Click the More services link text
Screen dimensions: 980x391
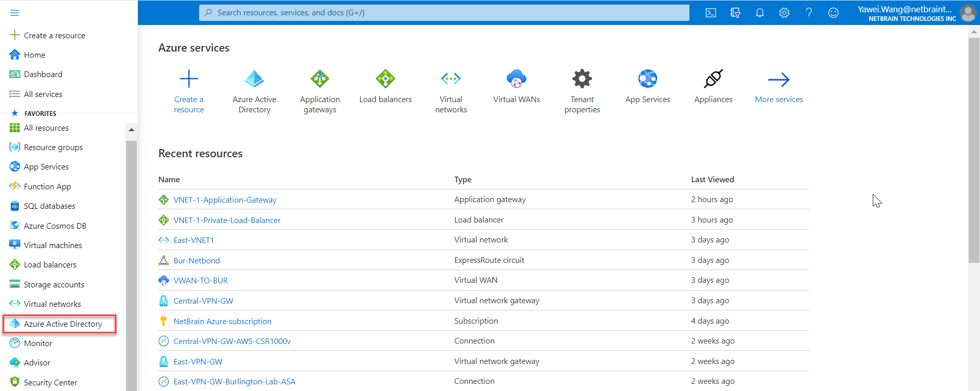point(779,99)
